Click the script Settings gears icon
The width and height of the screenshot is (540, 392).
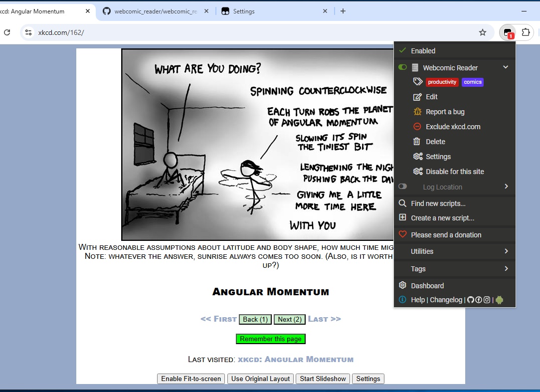[x=418, y=157]
